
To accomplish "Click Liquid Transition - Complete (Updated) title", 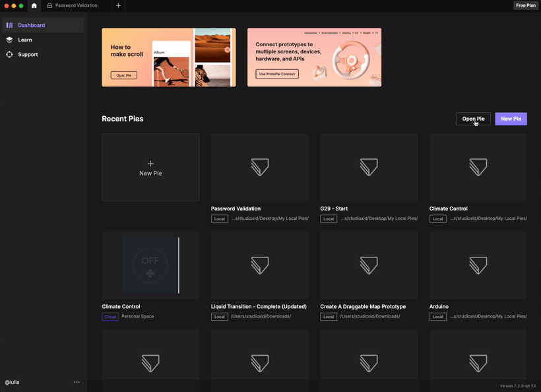I will tap(259, 306).
